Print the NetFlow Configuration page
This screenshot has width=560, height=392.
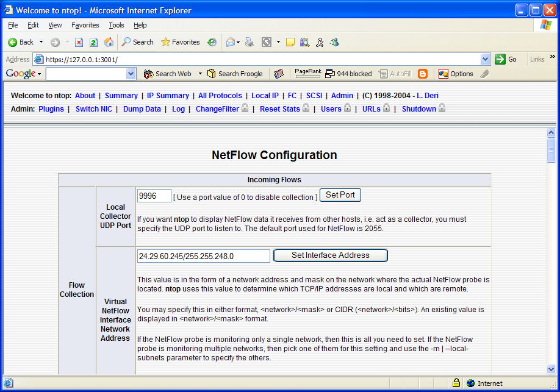[248, 42]
